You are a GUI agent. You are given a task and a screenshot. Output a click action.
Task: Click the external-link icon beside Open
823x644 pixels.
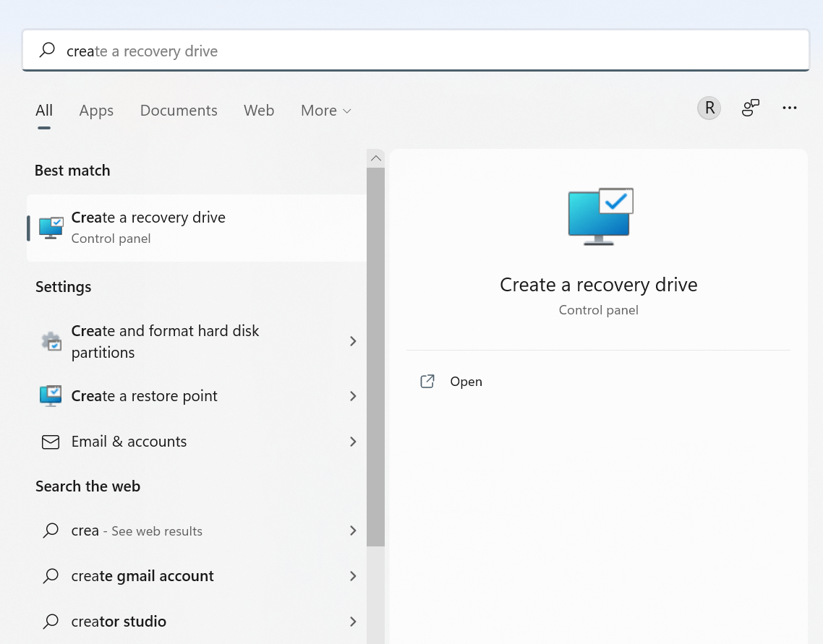(427, 381)
